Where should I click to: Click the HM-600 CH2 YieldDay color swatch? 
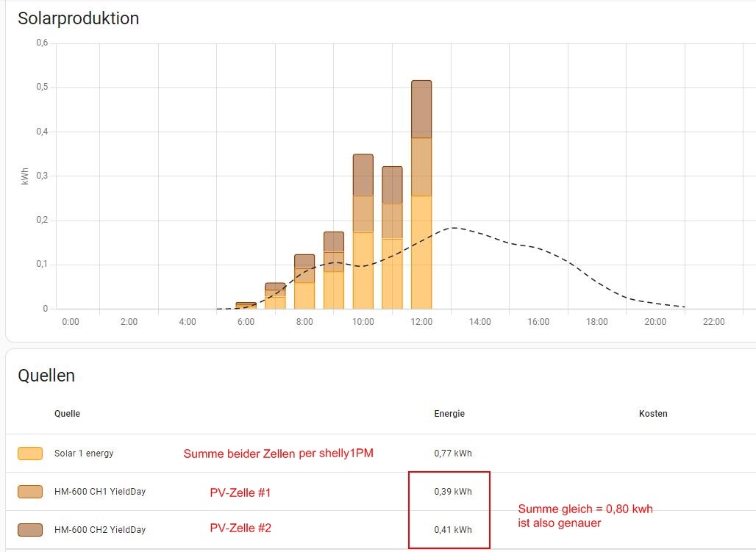point(30,530)
